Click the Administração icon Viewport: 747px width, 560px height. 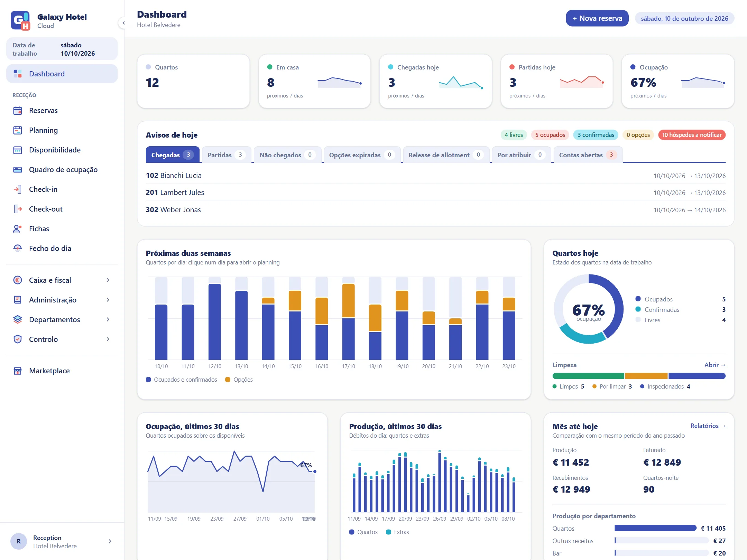click(x=18, y=300)
